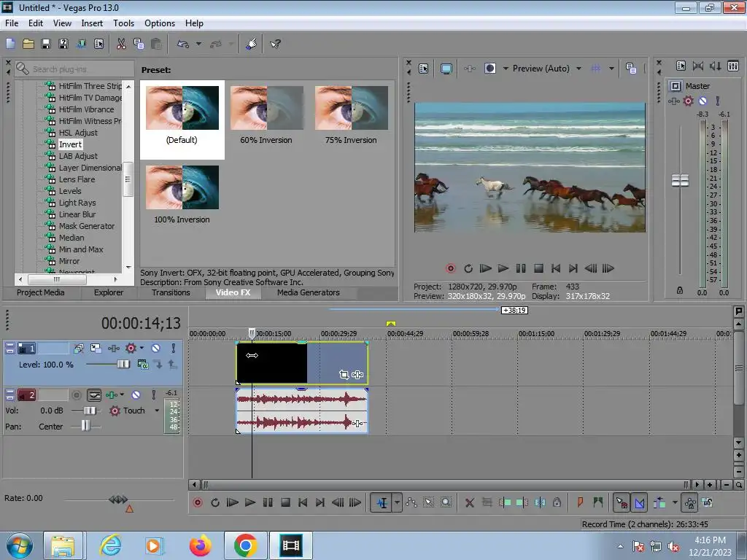Open Touch automation mode dropdown on track 2

point(157,411)
